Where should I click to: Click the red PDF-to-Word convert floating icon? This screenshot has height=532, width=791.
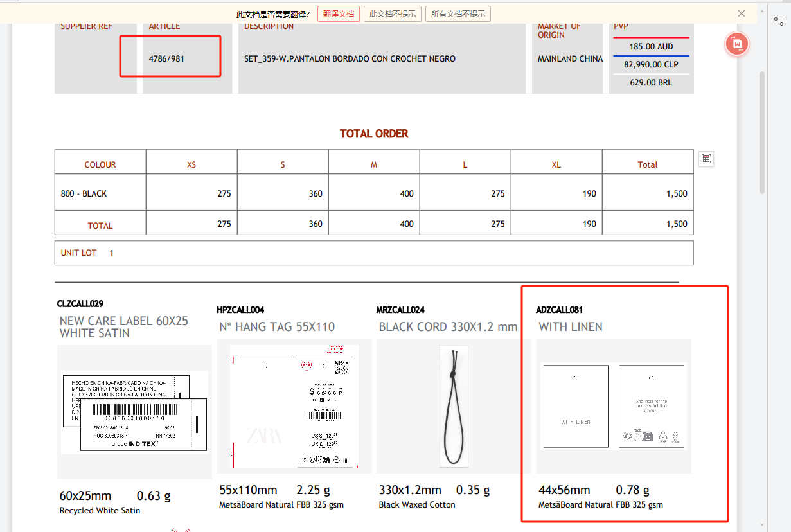point(737,44)
